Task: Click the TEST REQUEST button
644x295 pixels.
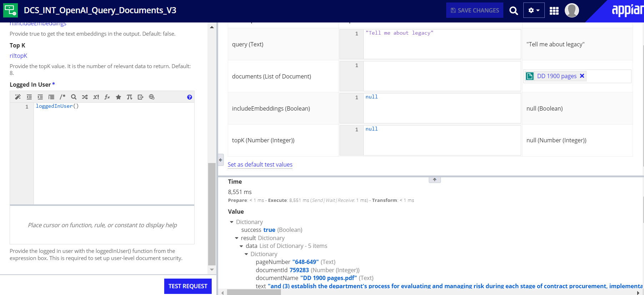Action: 188,286
